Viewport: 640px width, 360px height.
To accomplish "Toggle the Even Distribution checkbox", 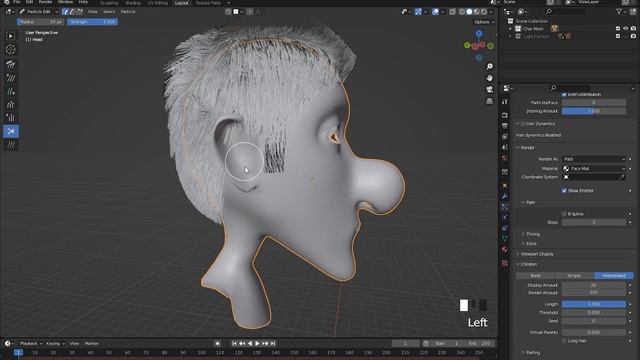I will click(564, 94).
